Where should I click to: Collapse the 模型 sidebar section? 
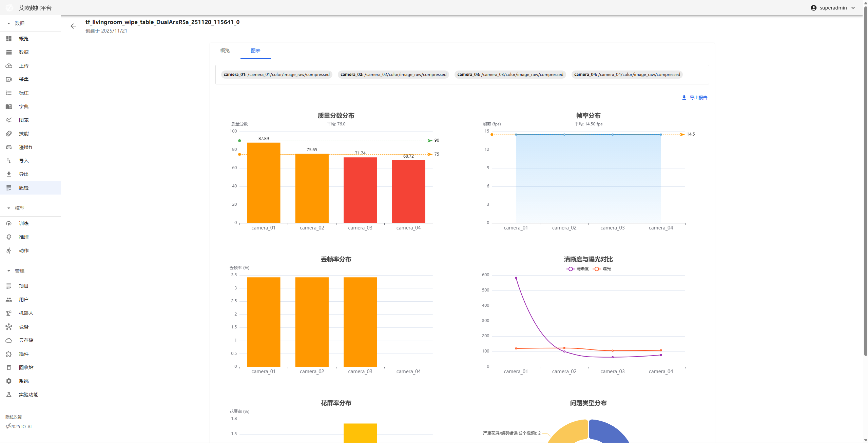(x=9, y=208)
